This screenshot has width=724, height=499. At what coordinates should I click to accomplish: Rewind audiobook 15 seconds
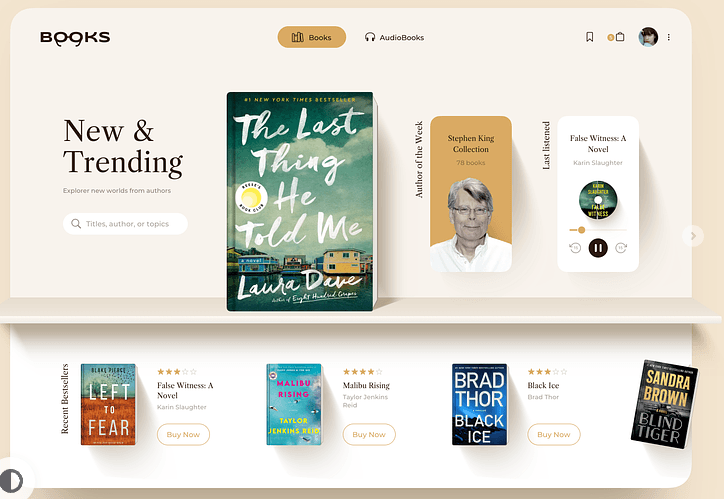click(575, 248)
